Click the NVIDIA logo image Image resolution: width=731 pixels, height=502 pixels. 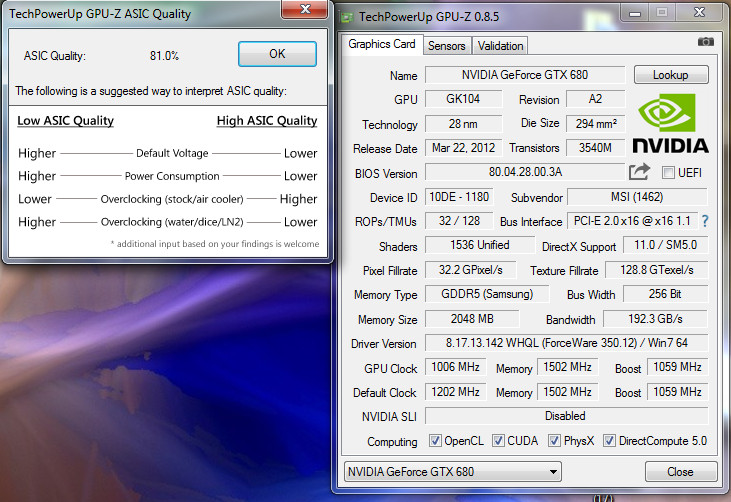[x=670, y=124]
